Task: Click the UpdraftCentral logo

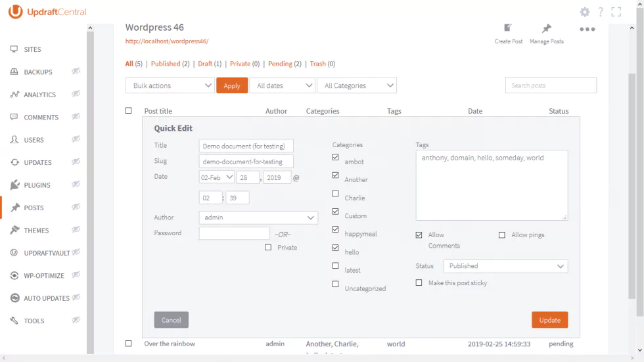Action: [x=47, y=12]
